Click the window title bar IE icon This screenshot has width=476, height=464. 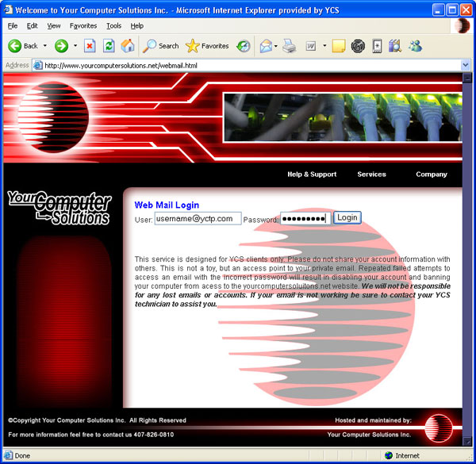tap(8, 10)
